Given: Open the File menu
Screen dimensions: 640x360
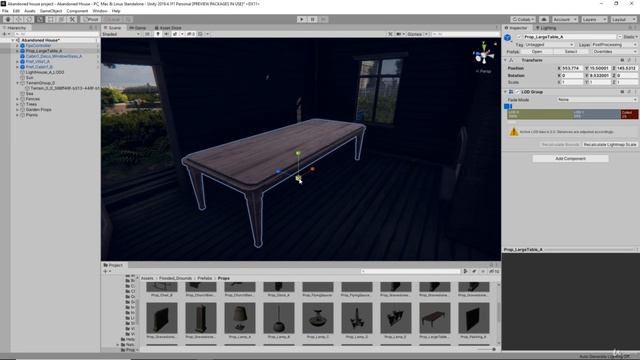Looking at the screenshot, I should (x=5, y=11).
